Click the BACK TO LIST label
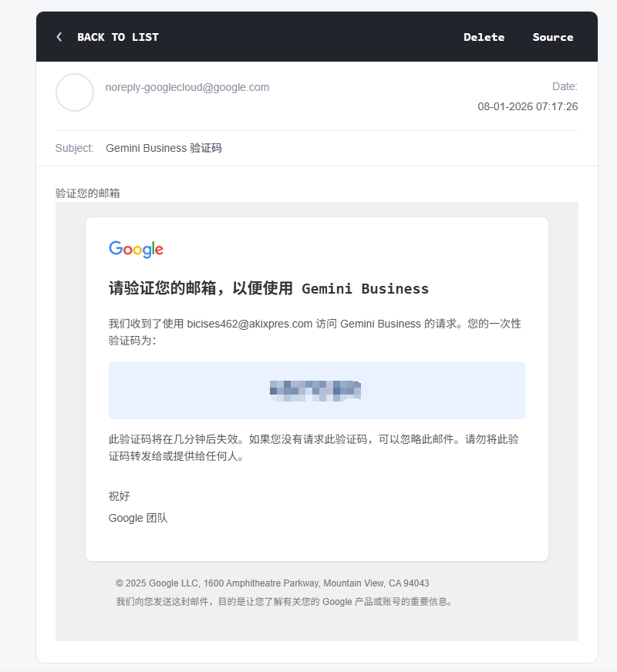This screenshot has width=617, height=672. click(x=117, y=37)
